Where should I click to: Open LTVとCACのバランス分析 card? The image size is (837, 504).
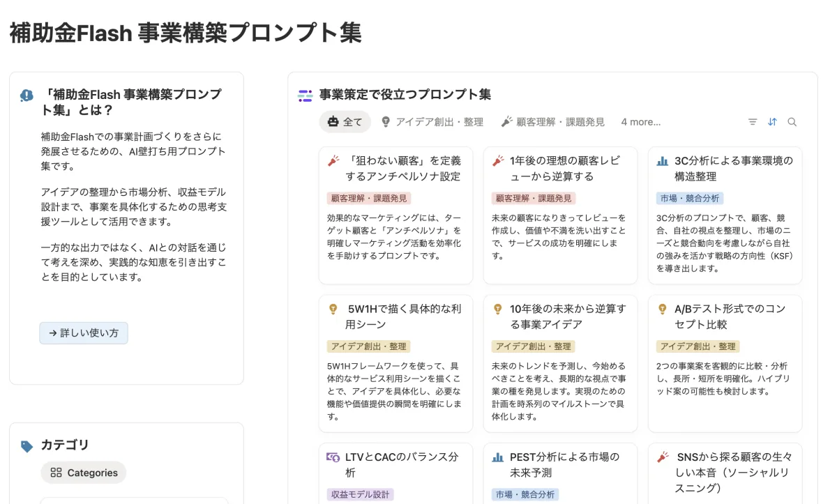tap(395, 473)
